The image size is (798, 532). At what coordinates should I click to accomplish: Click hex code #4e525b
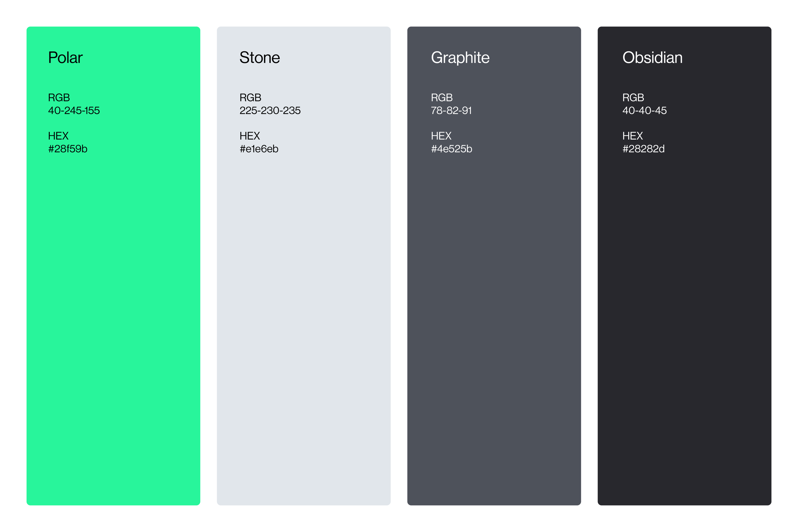(x=451, y=149)
